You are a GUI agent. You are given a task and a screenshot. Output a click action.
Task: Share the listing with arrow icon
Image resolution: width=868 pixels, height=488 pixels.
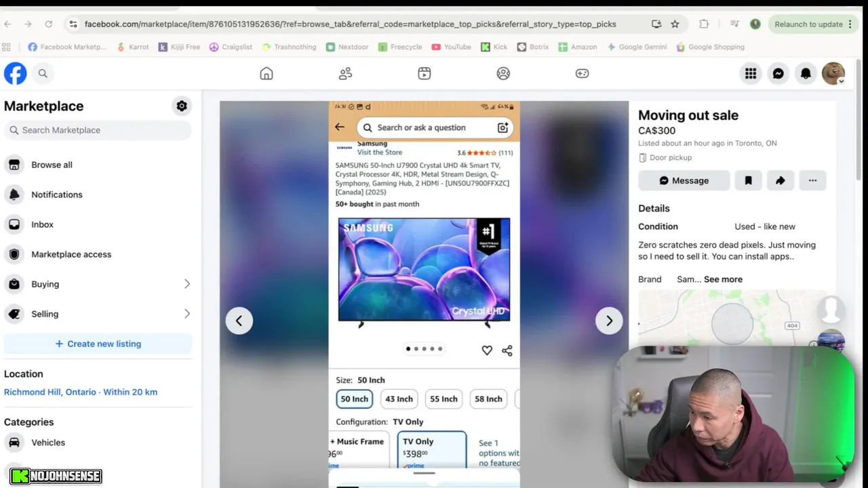click(x=781, y=180)
